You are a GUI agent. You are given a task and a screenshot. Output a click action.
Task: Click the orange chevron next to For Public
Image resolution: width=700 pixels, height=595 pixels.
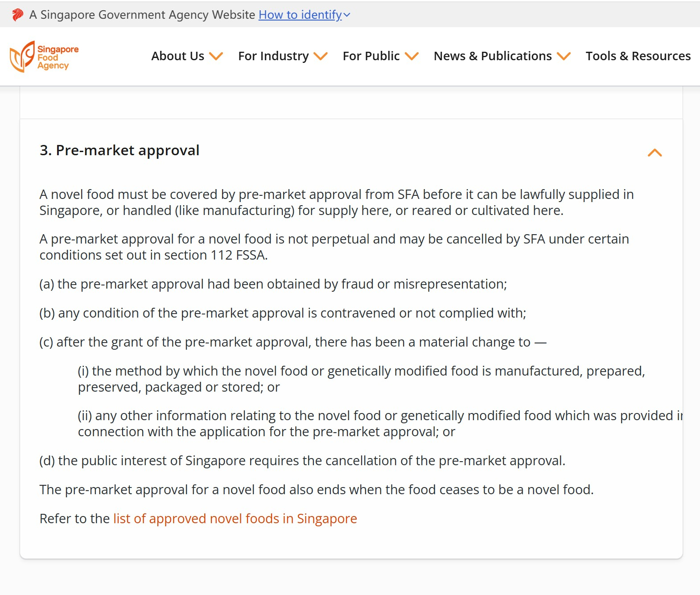click(412, 56)
